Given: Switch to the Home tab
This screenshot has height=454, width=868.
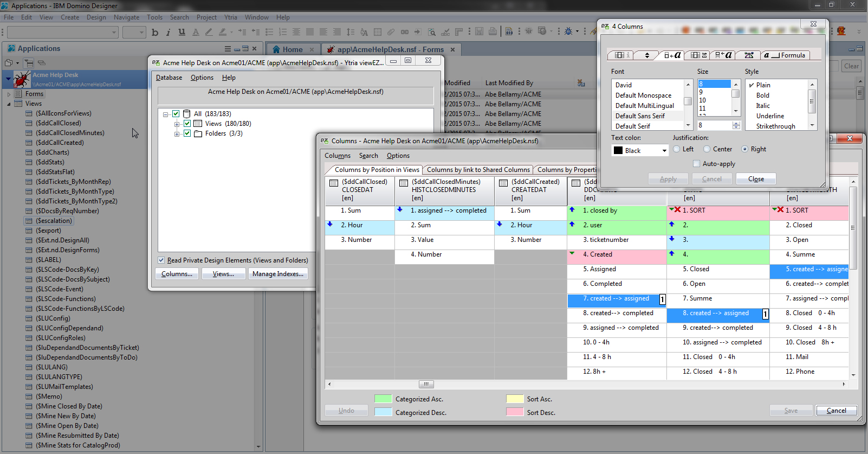Looking at the screenshot, I should pyautogui.click(x=293, y=49).
